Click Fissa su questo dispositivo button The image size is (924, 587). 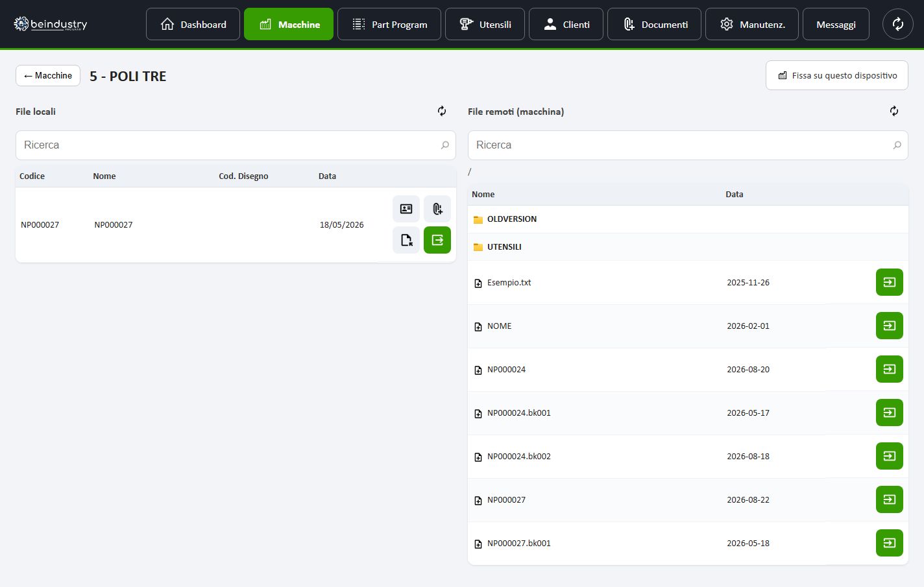click(837, 75)
